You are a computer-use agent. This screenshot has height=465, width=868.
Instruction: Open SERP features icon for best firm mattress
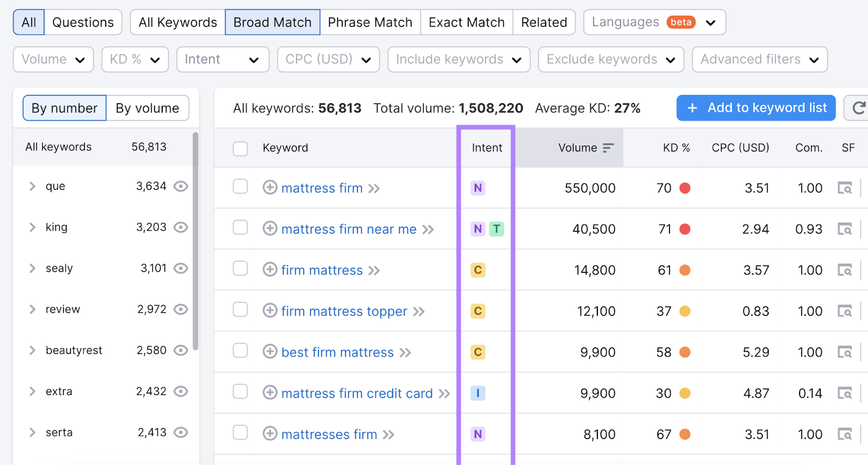(x=845, y=352)
